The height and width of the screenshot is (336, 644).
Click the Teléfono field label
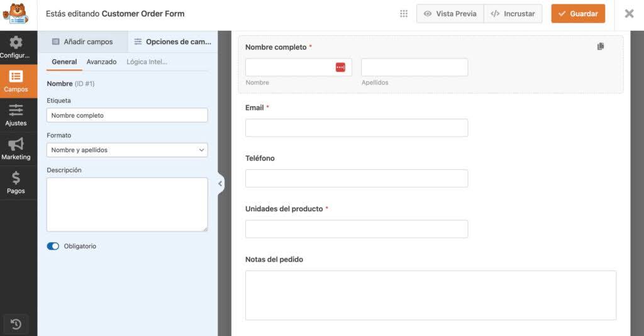[260, 158]
